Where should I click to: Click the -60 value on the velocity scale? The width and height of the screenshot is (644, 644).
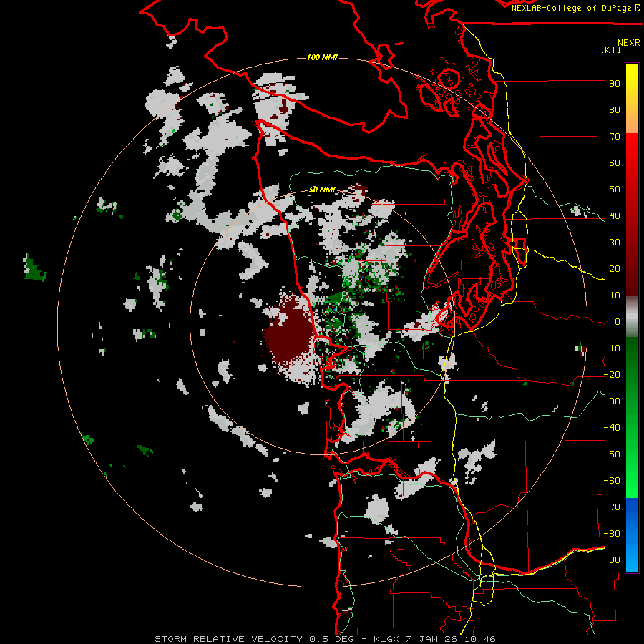[612, 481]
